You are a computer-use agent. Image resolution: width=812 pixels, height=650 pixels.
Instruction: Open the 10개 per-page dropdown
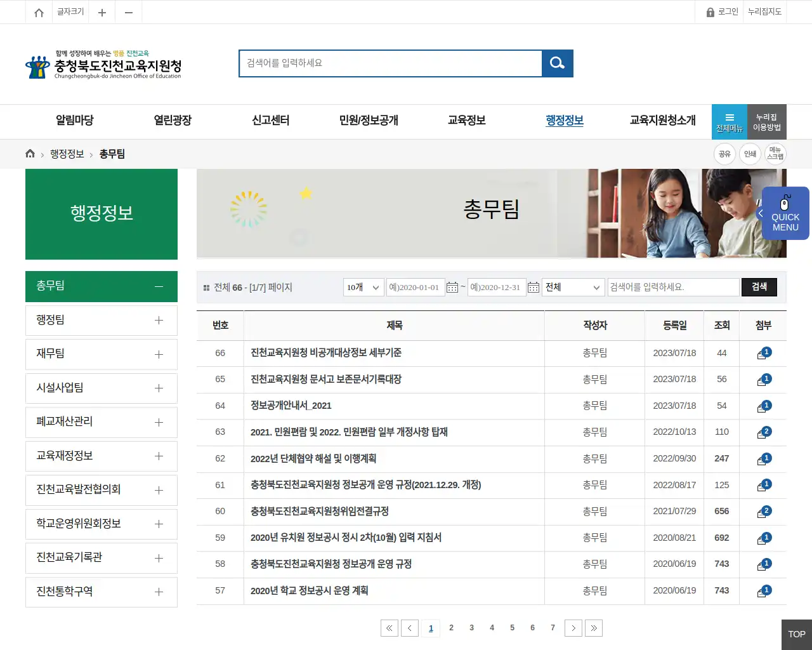coord(363,288)
